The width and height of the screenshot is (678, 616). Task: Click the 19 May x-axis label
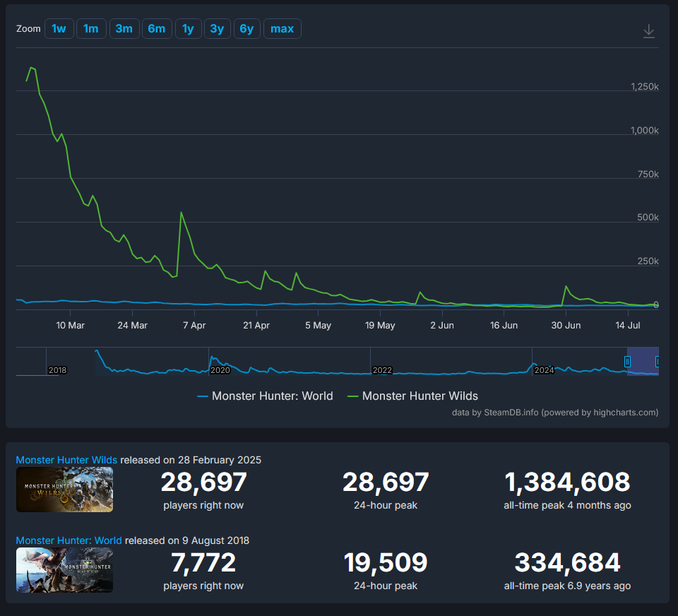[380, 325]
